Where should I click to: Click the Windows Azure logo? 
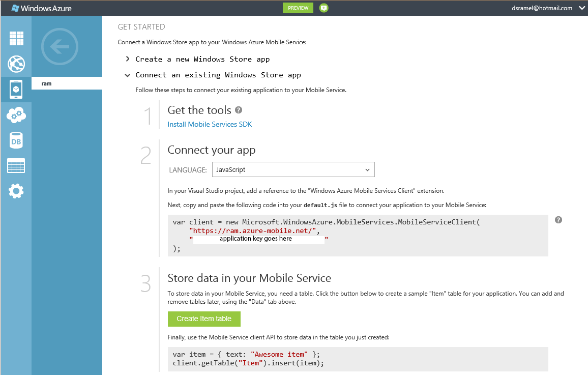point(42,8)
